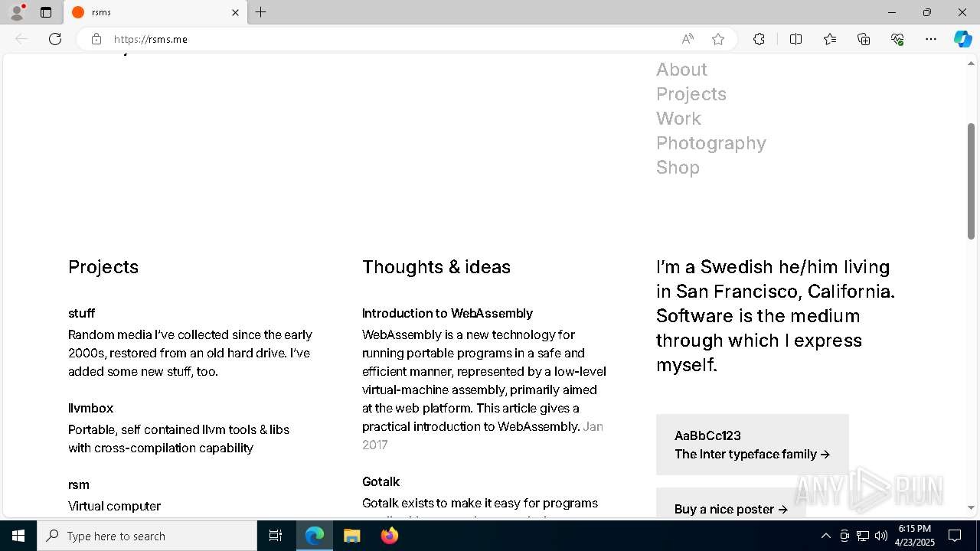Open the stuff project
The image size is (980, 551).
[82, 313]
